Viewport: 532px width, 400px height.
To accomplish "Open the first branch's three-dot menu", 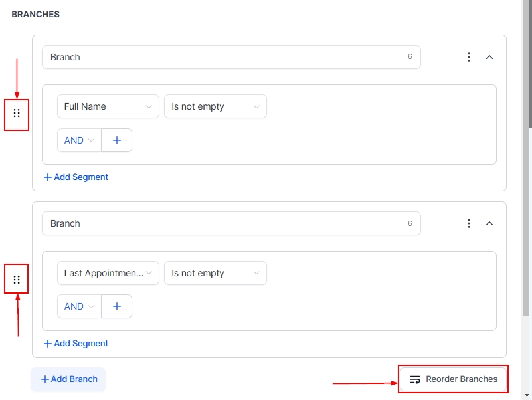I will point(469,57).
